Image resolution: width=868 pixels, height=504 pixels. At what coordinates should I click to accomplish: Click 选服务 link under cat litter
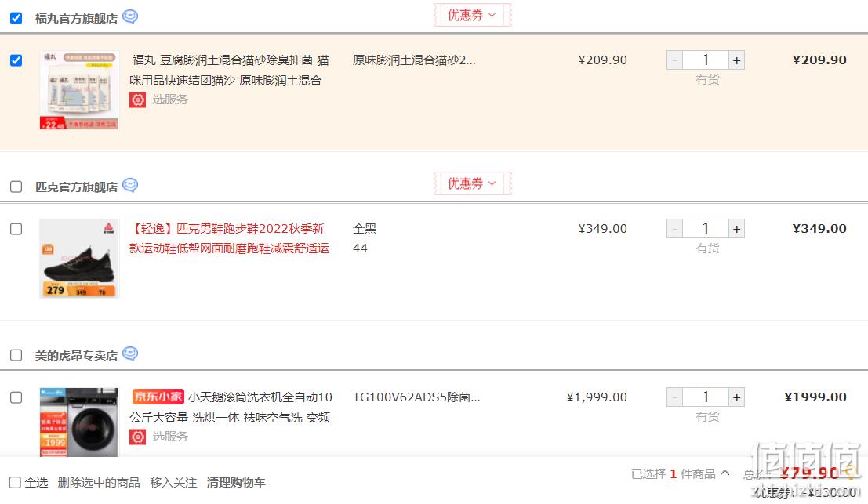click(170, 100)
